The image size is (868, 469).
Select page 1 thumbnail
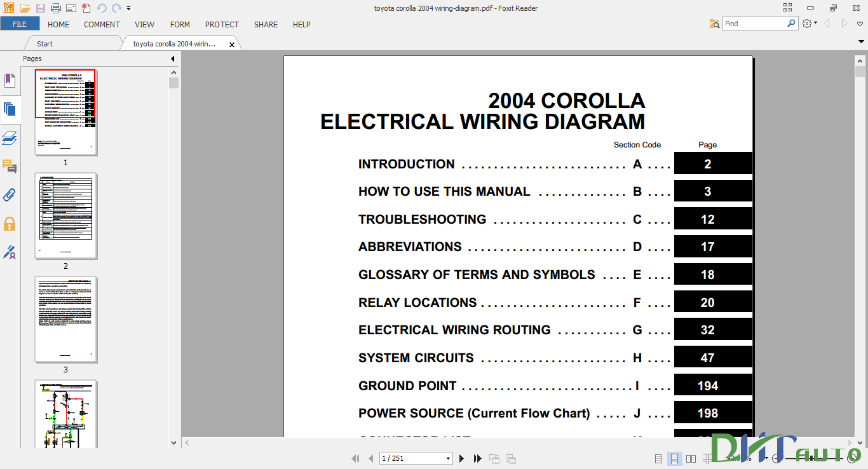coord(65,112)
